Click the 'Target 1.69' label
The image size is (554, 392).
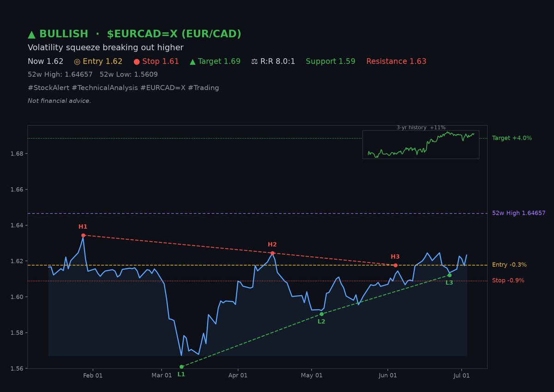(215, 61)
